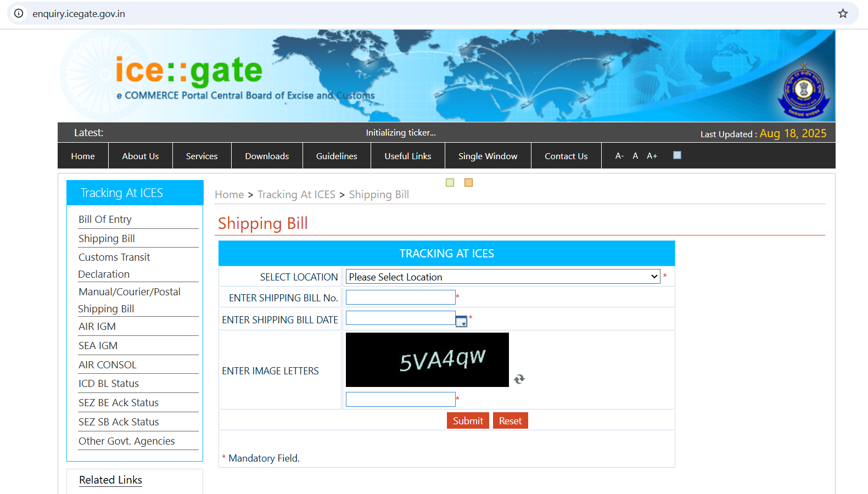Select the orange color swatch
The width and height of the screenshot is (868, 494).
click(x=468, y=182)
